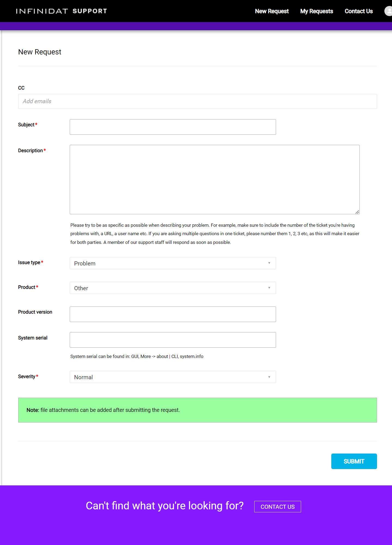Viewport: 392px width, 545px height.
Task: Expand the Product dropdown showing Other
Action: pos(173,288)
